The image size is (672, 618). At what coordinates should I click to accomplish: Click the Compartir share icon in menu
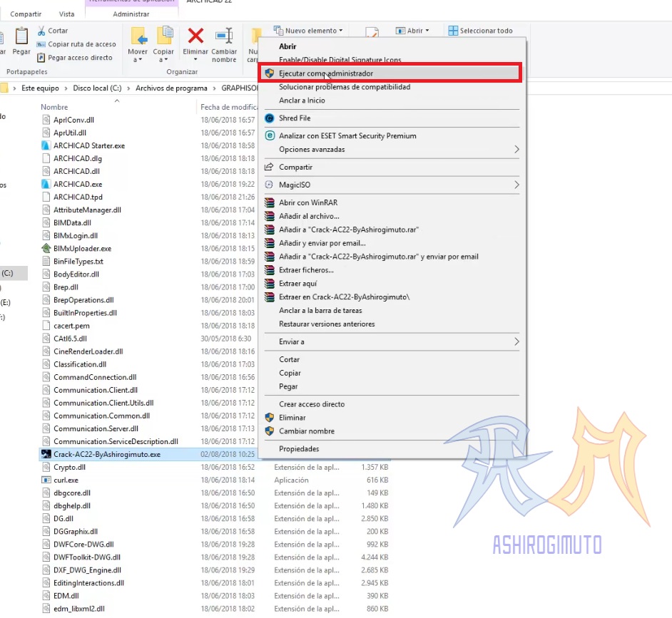coord(269,167)
